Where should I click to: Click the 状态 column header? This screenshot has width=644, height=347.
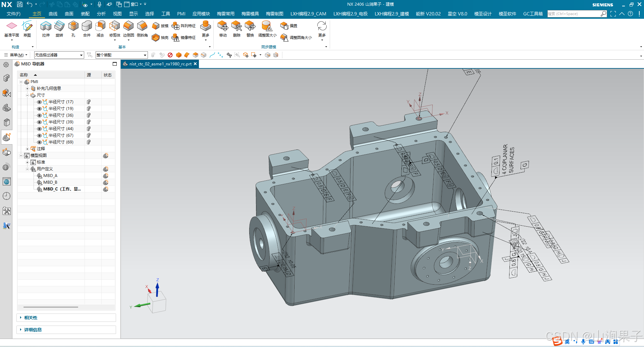pos(108,75)
